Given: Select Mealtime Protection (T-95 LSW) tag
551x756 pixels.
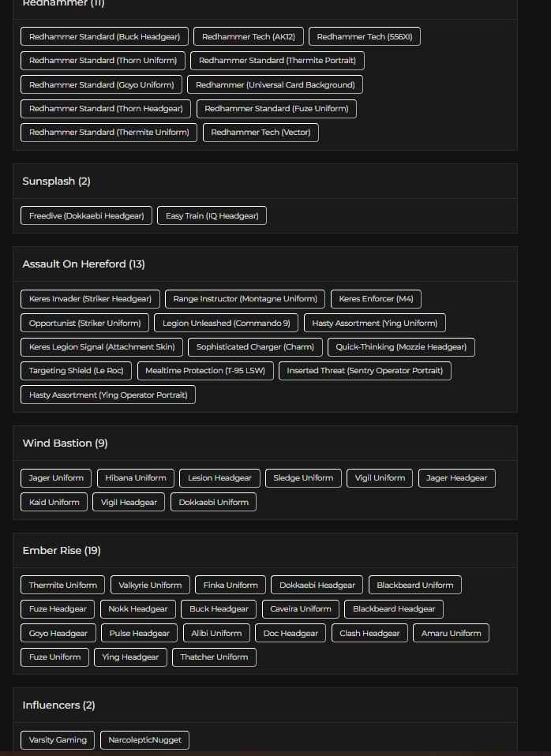Looking at the screenshot, I should pos(205,370).
